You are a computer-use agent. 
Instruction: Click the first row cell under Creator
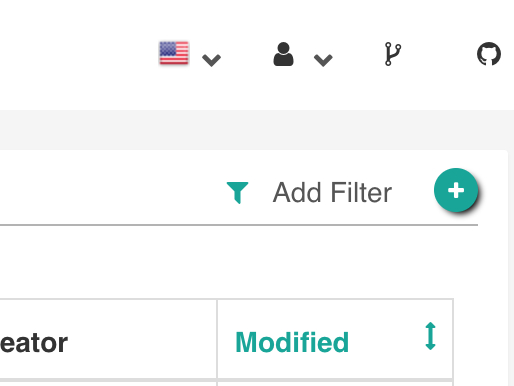pos(108,383)
